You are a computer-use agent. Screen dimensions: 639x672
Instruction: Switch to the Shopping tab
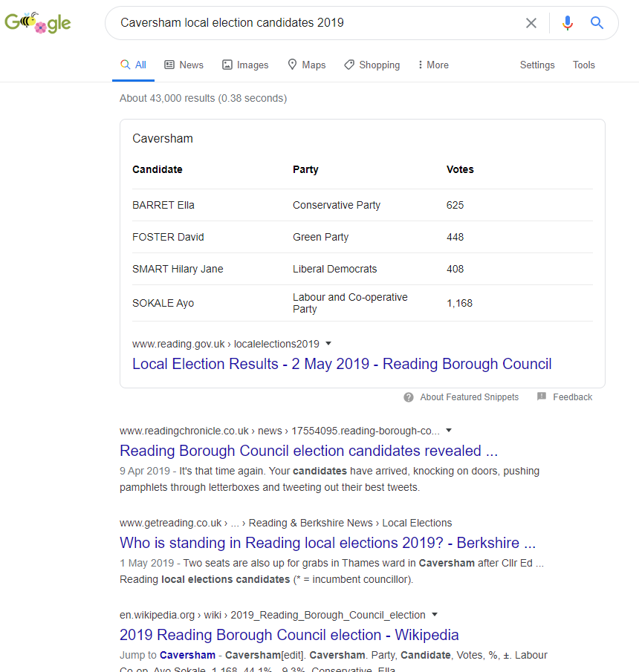[x=372, y=65]
